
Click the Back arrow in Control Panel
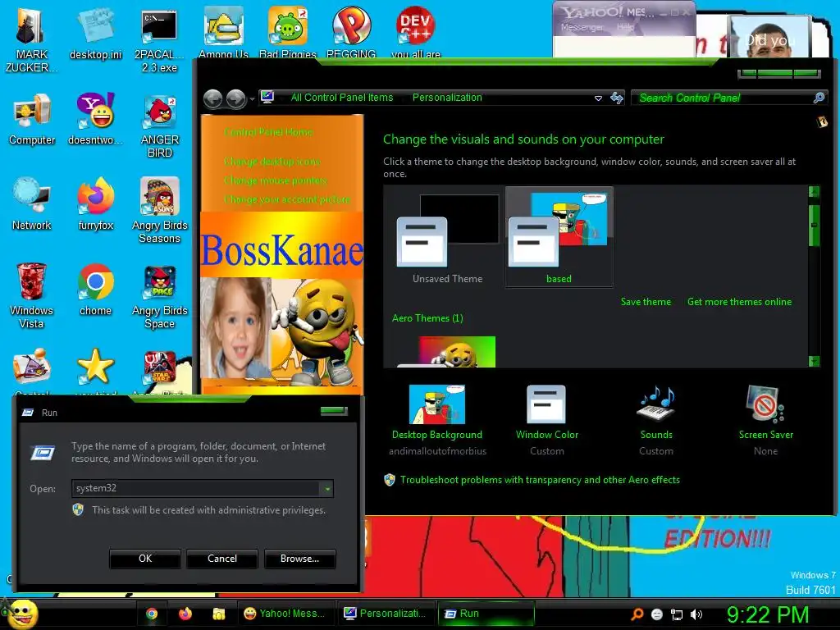coord(212,98)
